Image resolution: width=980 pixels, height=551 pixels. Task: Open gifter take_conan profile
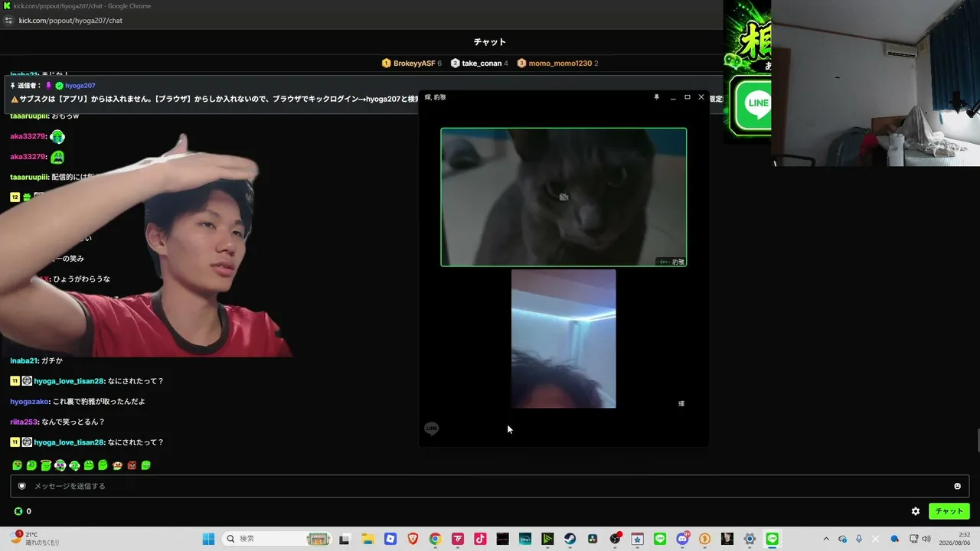[482, 64]
